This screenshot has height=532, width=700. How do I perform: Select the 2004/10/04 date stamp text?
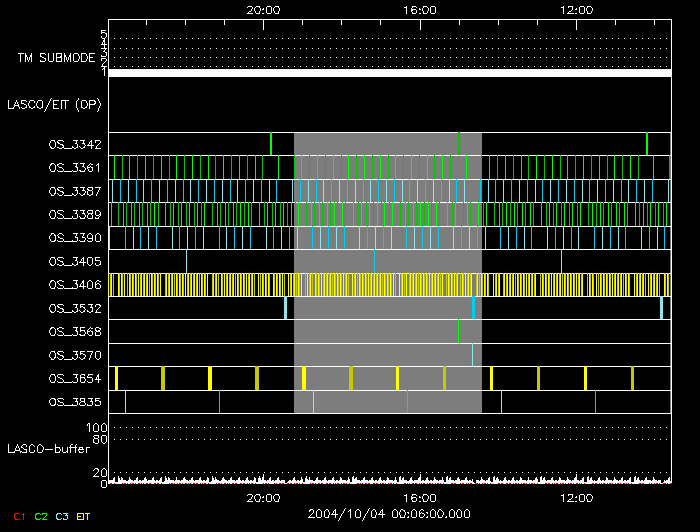point(389,514)
